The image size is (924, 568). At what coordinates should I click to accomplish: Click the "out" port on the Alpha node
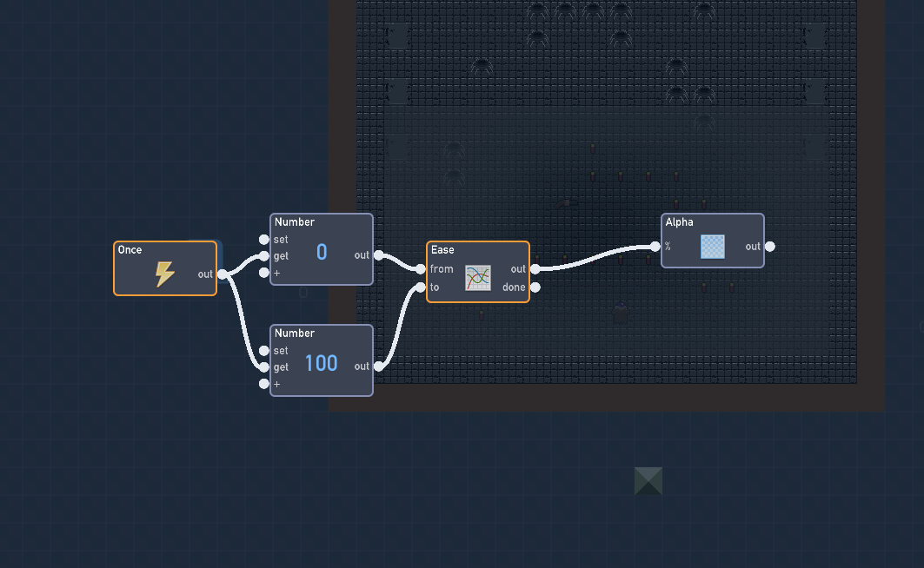click(769, 246)
